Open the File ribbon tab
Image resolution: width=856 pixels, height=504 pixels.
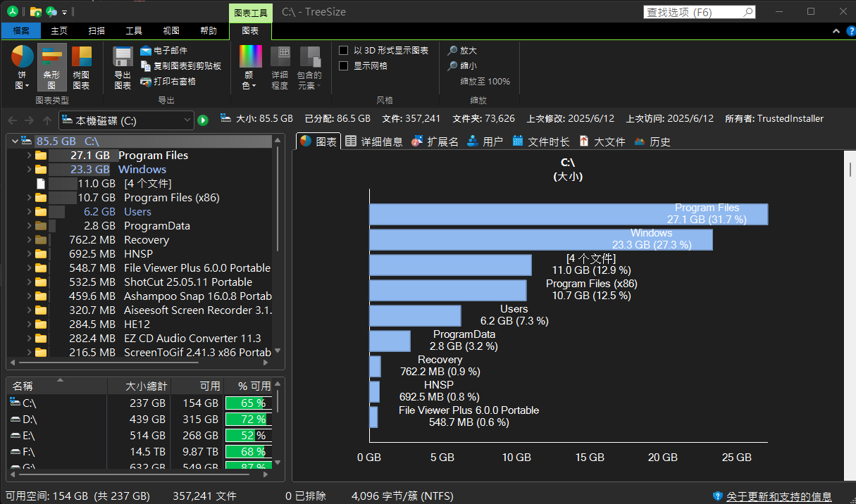(21, 30)
